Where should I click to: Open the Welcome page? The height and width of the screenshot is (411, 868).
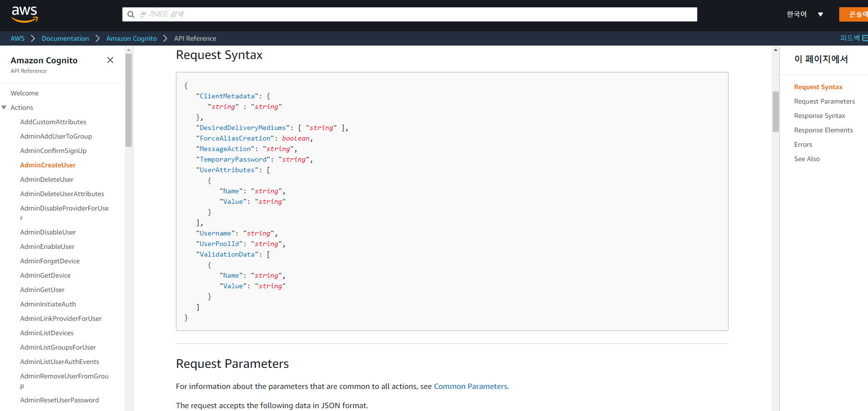[24, 93]
